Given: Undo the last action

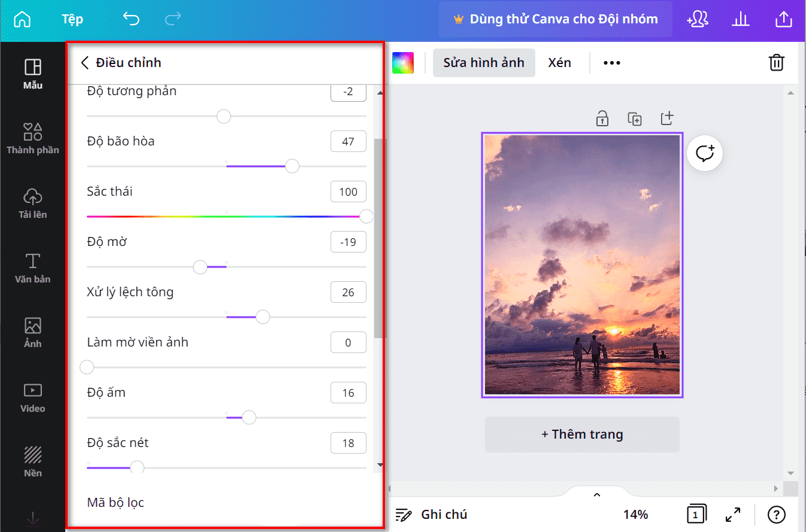Looking at the screenshot, I should pyautogui.click(x=131, y=19).
